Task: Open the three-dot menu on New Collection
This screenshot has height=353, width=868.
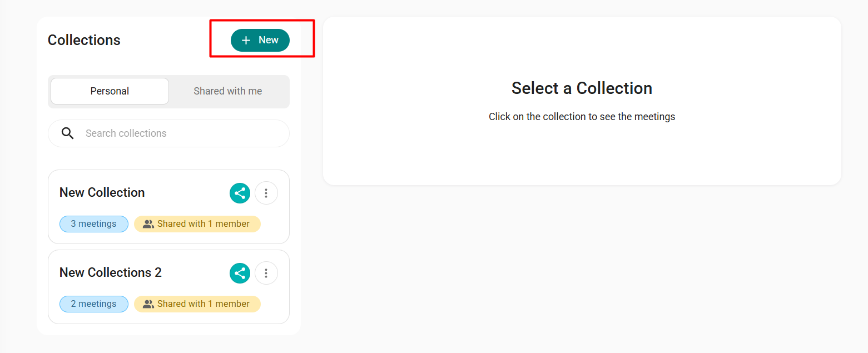Action: pos(266,193)
